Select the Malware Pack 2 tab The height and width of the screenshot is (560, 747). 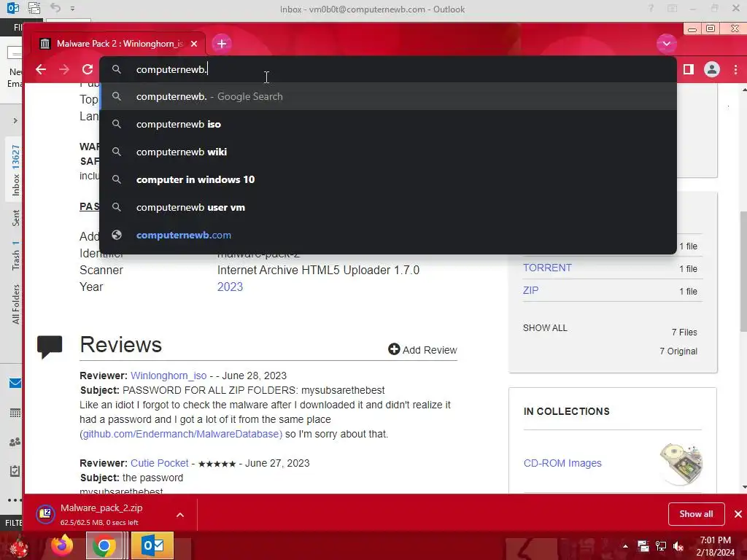pyautogui.click(x=117, y=44)
